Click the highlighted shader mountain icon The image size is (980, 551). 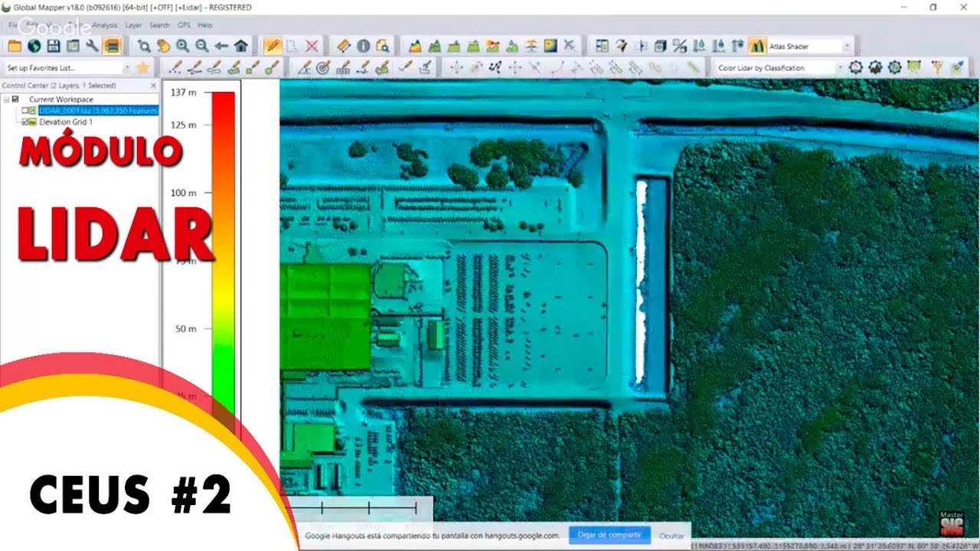(x=757, y=46)
